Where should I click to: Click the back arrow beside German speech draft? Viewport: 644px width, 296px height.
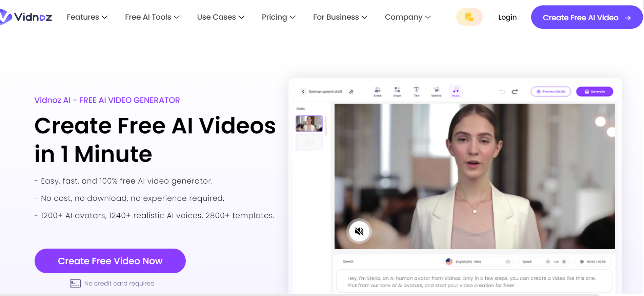[303, 91]
